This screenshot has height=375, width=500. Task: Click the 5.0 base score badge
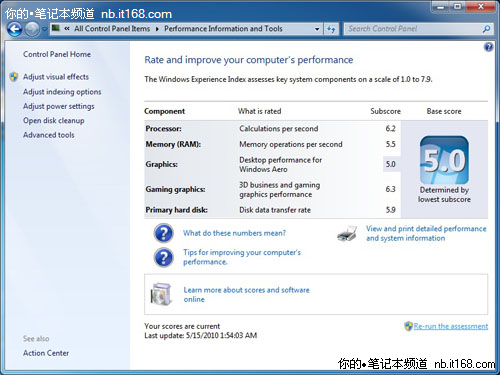(x=444, y=160)
